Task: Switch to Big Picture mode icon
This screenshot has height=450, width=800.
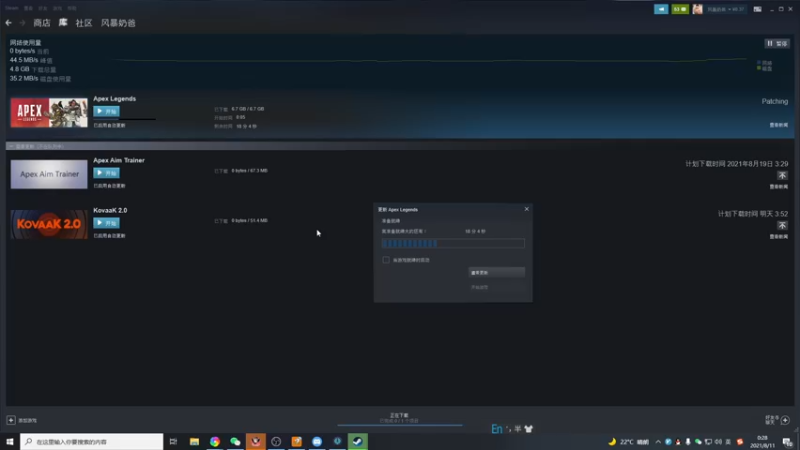Action: pos(757,9)
